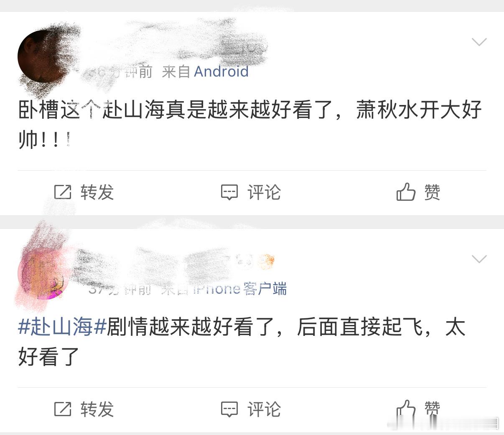Click 转发 label on second post
Image resolution: width=504 pixels, height=435 pixels.
coord(97,409)
